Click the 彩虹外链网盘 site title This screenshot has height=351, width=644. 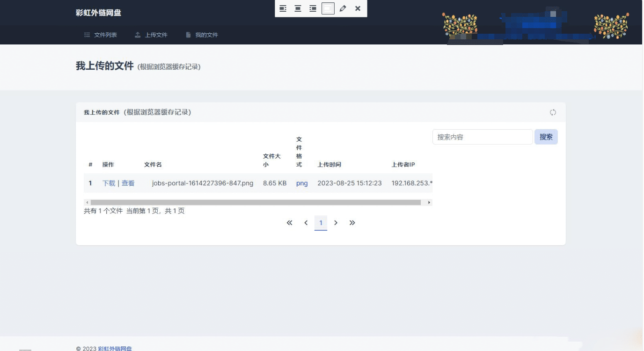point(98,13)
